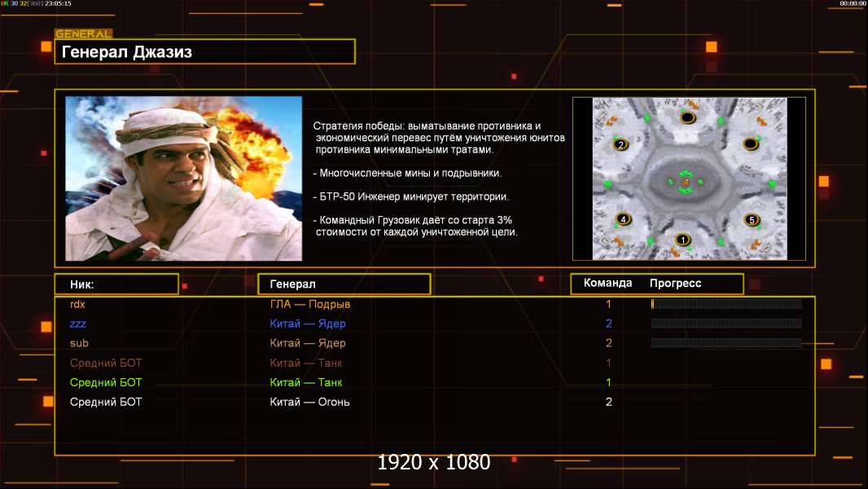Click "ГЛА — Подрыв" general entry
This screenshot has height=489, width=868.
(x=310, y=304)
